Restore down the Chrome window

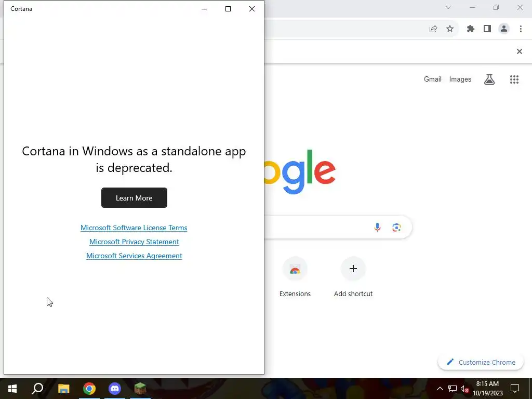tap(496, 7)
